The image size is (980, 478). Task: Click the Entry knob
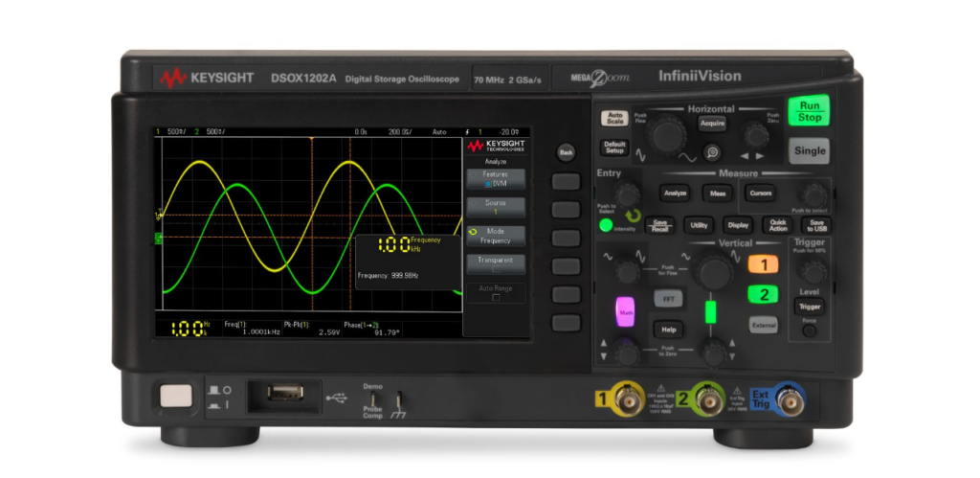626,193
